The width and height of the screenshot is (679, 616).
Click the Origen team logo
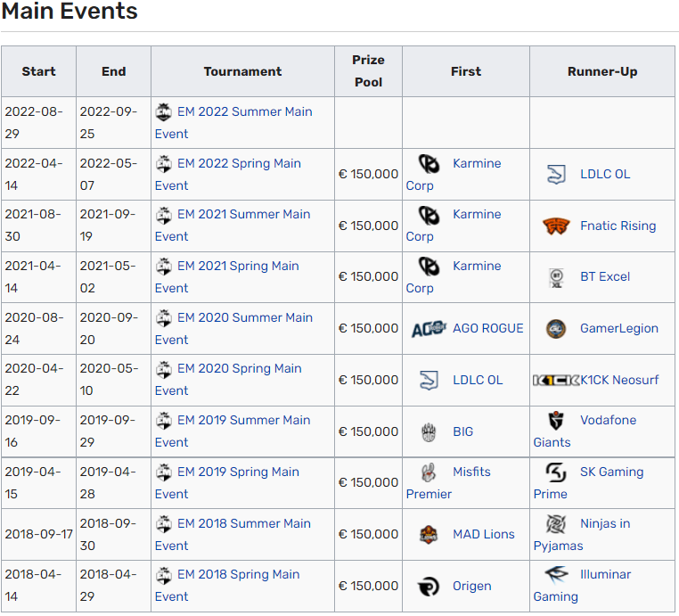pyautogui.click(x=429, y=587)
